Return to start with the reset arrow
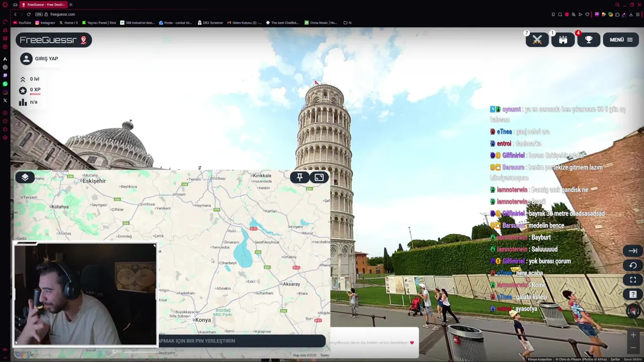The height and width of the screenshot is (362, 644). point(633,265)
